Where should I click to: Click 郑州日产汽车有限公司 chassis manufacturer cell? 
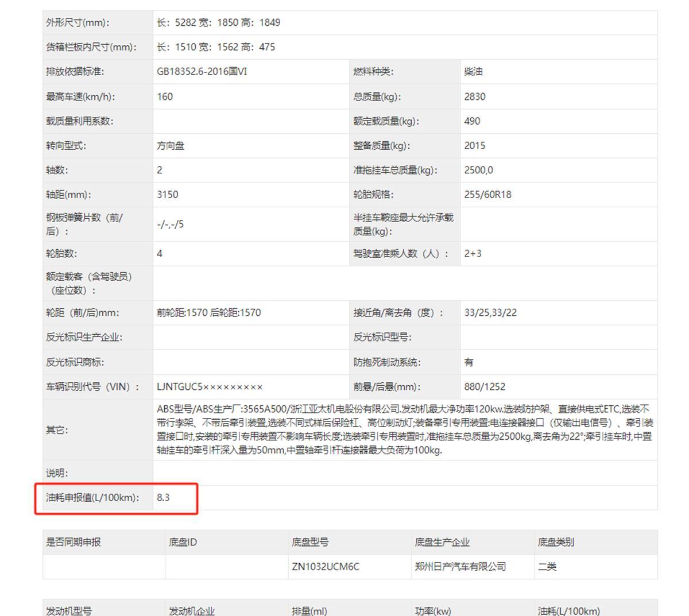460,567
